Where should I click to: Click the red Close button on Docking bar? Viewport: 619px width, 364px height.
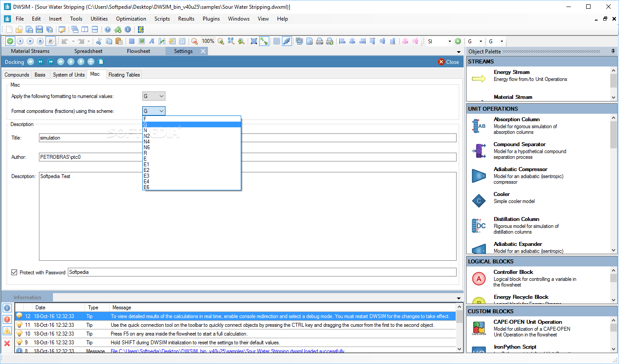pyautogui.click(x=448, y=62)
